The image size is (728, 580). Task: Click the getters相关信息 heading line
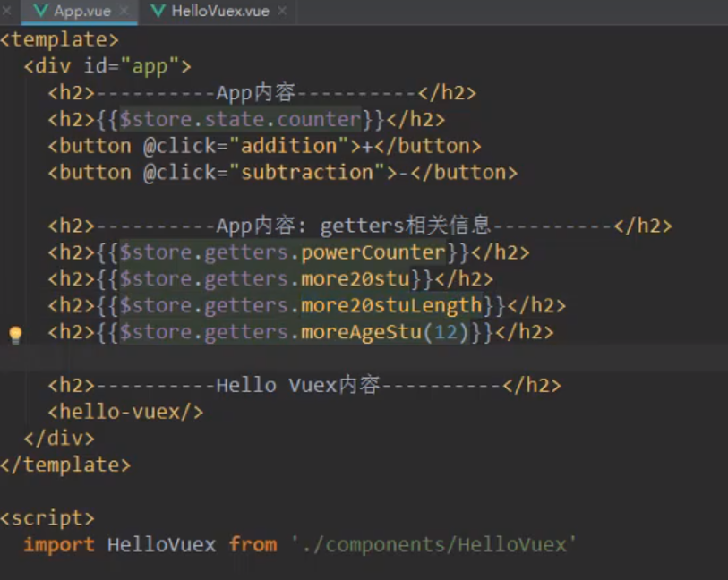(360, 226)
